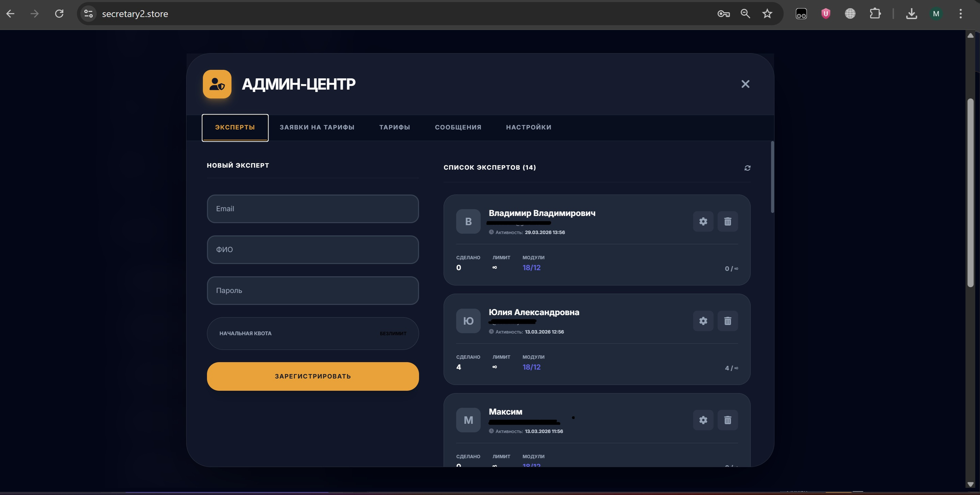Focus the Email input field
The image size is (980, 495).
(313, 208)
